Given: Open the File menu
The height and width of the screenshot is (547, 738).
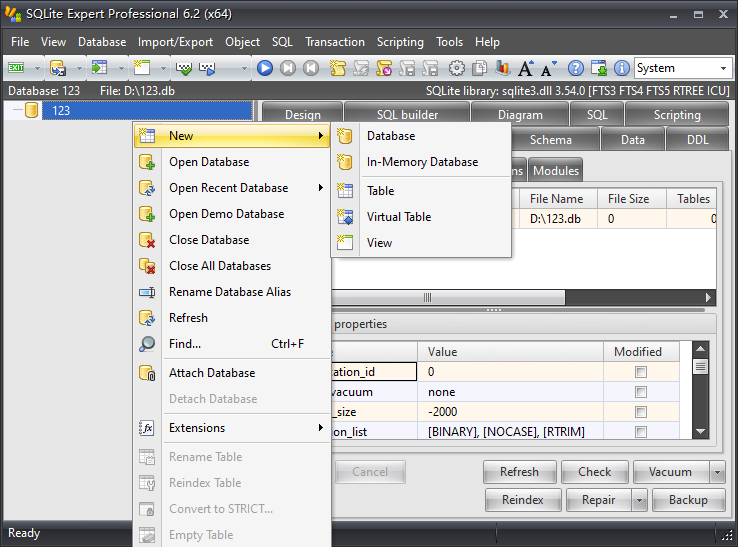Looking at the screenshot, I should (x=20, y=42).
